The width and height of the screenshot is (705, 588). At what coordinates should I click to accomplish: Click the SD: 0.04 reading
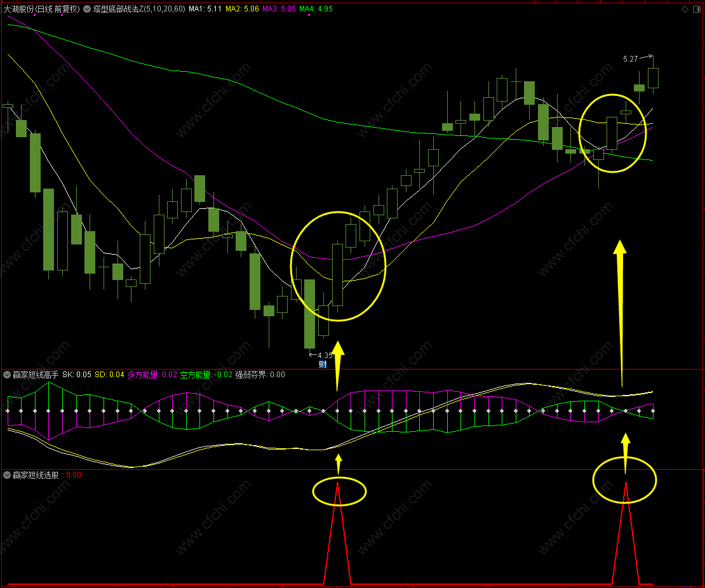[109, 375]
